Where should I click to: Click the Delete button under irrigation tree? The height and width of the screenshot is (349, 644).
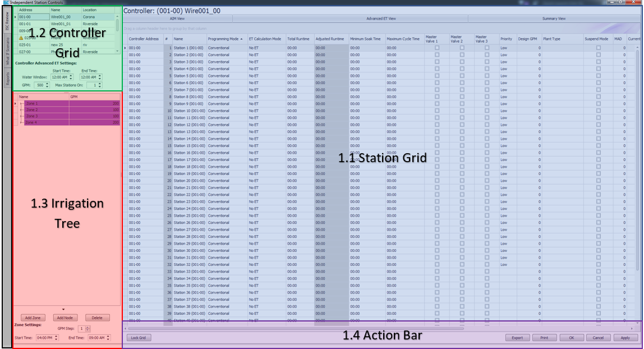point(98,318)
